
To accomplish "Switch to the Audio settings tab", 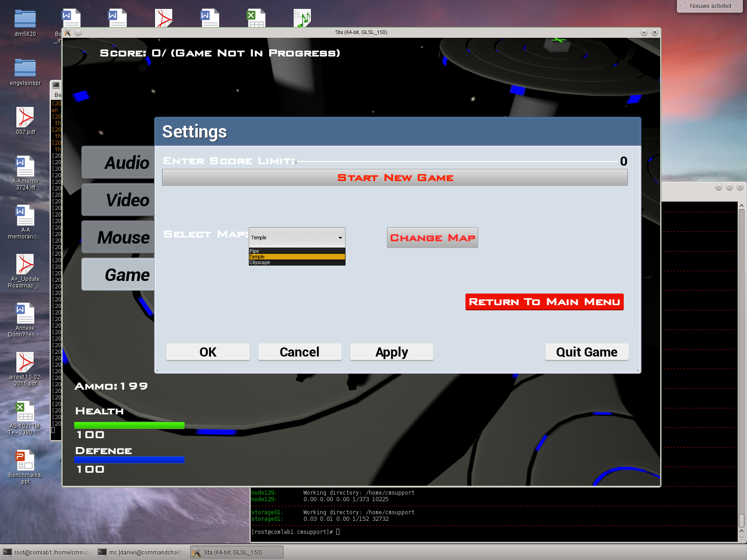I will point(119,162).
